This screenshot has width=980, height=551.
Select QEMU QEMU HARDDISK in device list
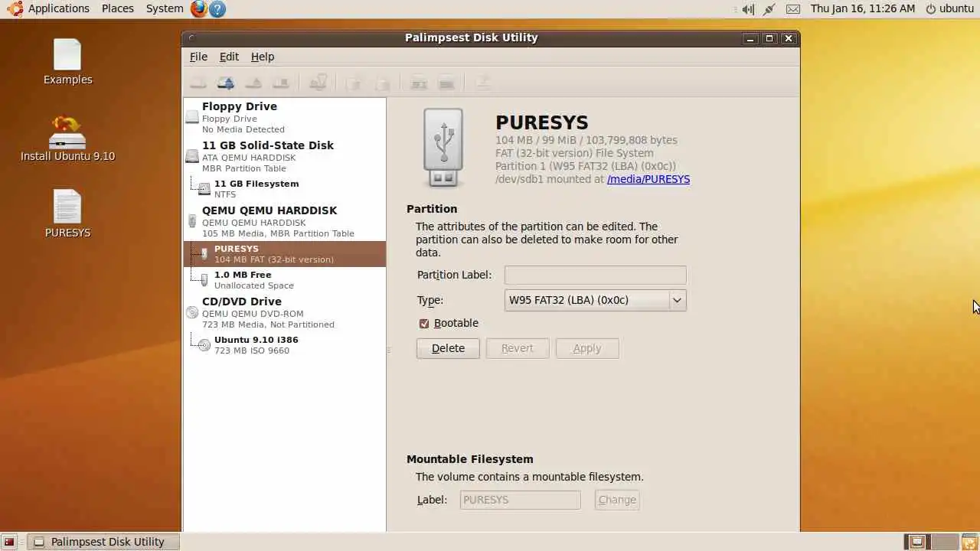285,221
